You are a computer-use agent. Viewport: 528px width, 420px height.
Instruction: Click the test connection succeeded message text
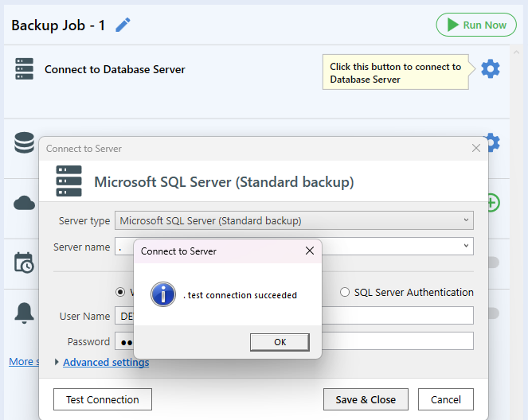240,295
